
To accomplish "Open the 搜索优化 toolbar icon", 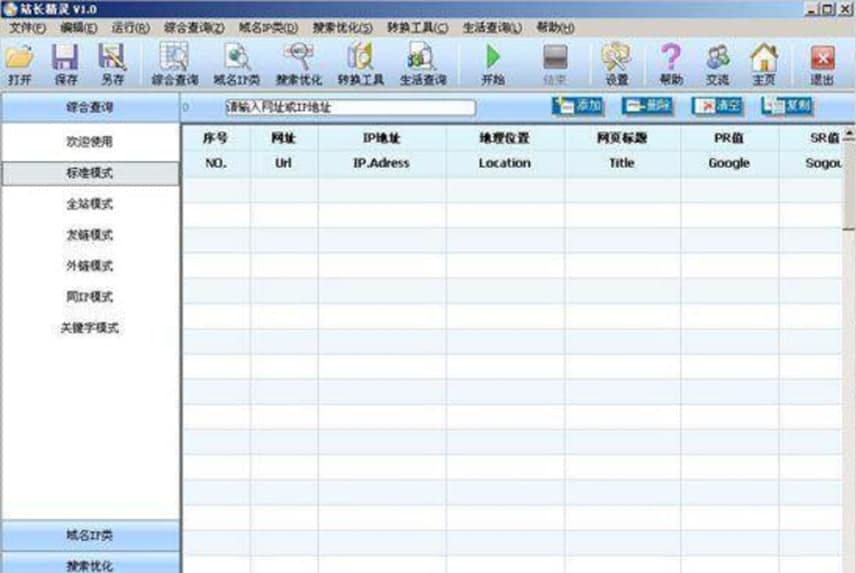I will 299,64.
